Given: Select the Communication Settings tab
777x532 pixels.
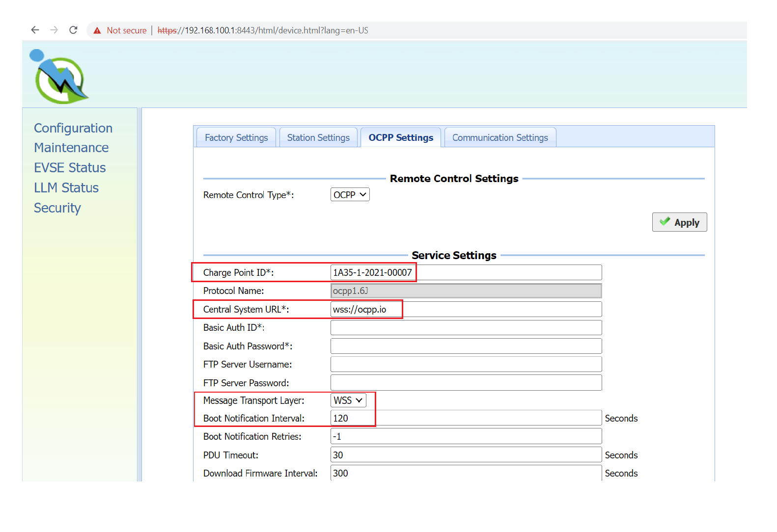Looking at the screenshot, I should [x=499, y=138].
